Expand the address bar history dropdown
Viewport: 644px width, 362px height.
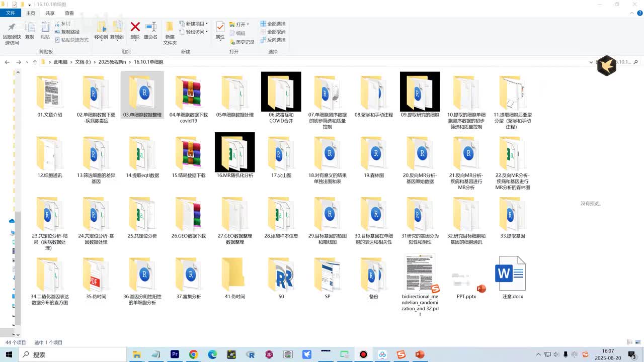(x=591, y=62)
